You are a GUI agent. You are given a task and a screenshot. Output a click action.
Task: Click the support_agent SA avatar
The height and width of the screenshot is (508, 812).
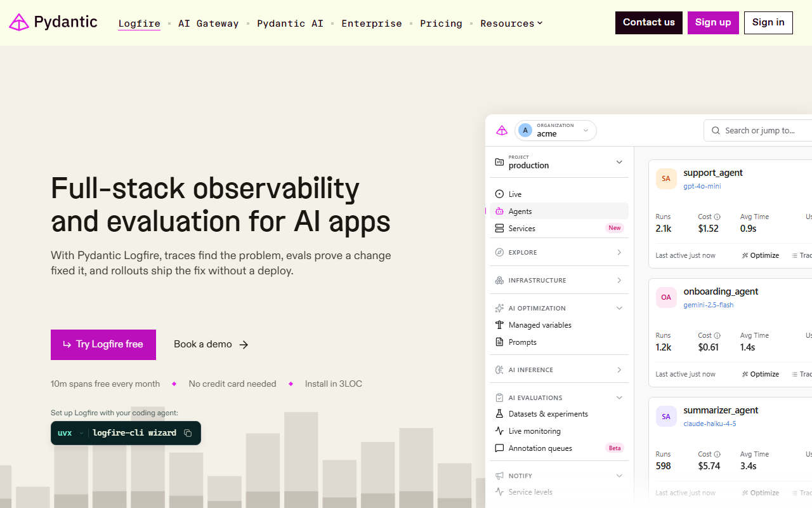click(666, 179)
